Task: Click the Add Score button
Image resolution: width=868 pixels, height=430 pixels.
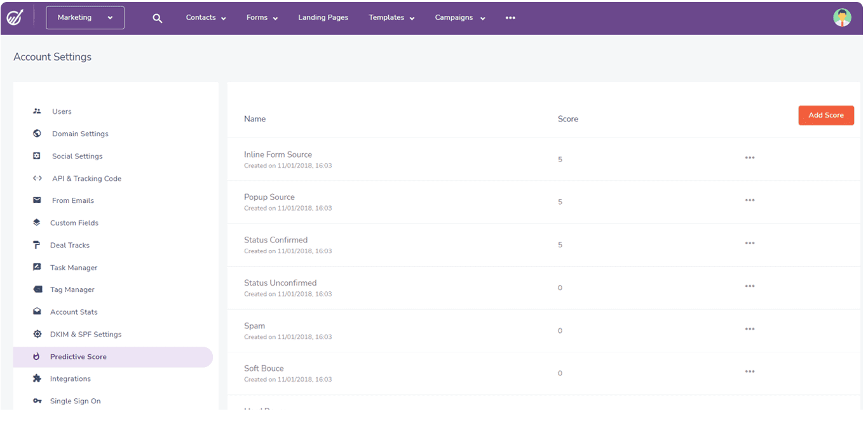Action: point(825,115)
